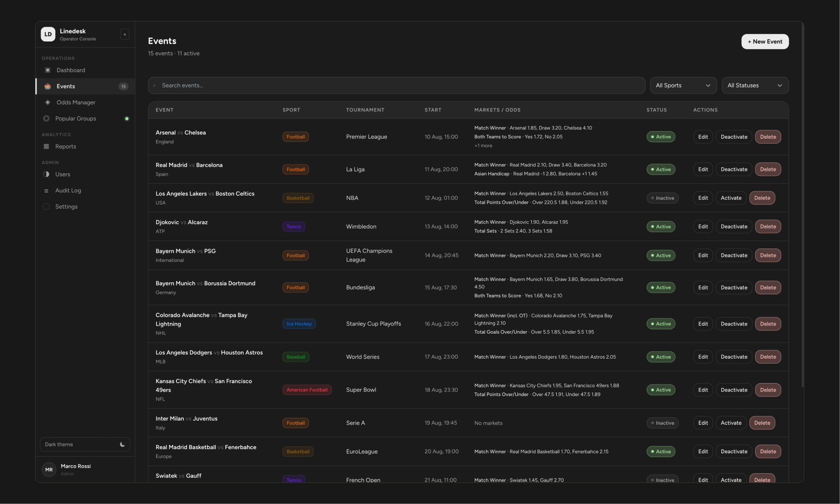Click the American Football sport tag
840x504 pixels.
pos(307,390)
